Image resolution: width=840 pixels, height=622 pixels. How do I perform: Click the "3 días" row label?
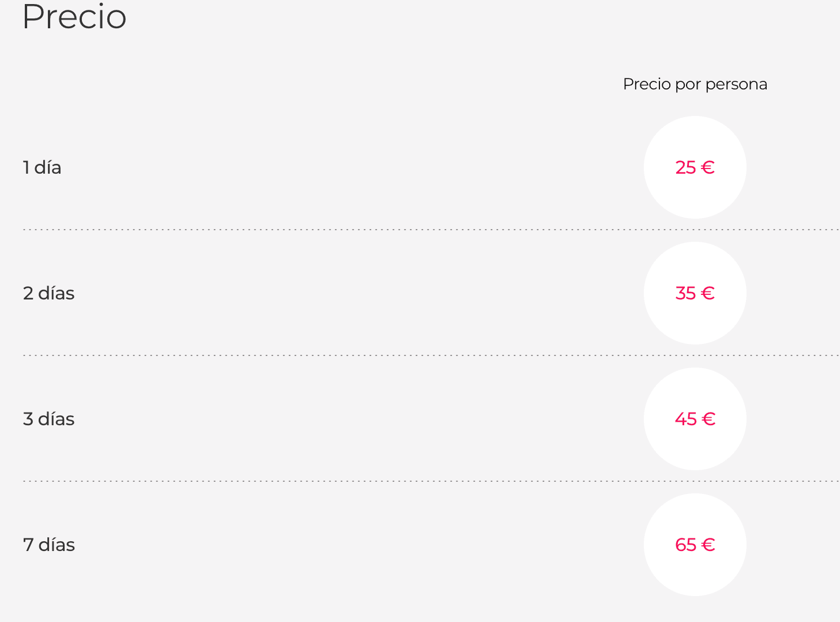[x=49, y=419]
